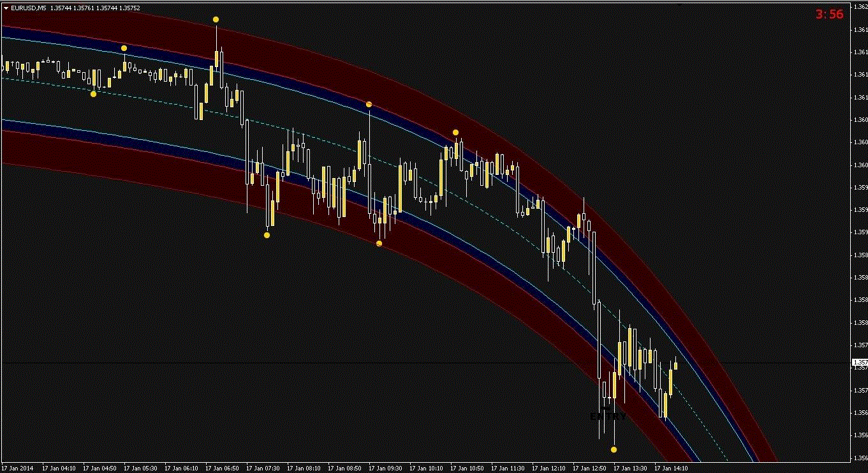The height and width of the screenshot is (473, 868).
Task: Click the 17 Jan 10:50 time label
Action: click(467, 468)
